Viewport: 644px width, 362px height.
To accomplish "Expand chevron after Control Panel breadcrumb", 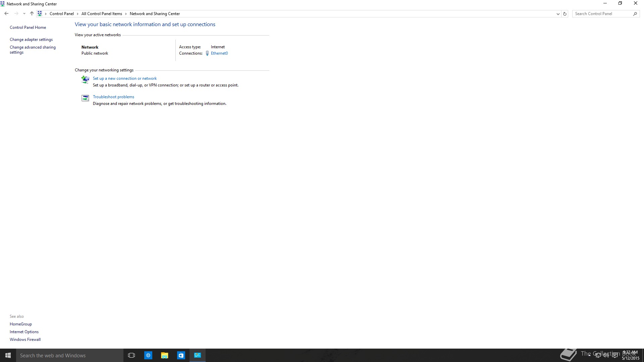I will (77, 14).
